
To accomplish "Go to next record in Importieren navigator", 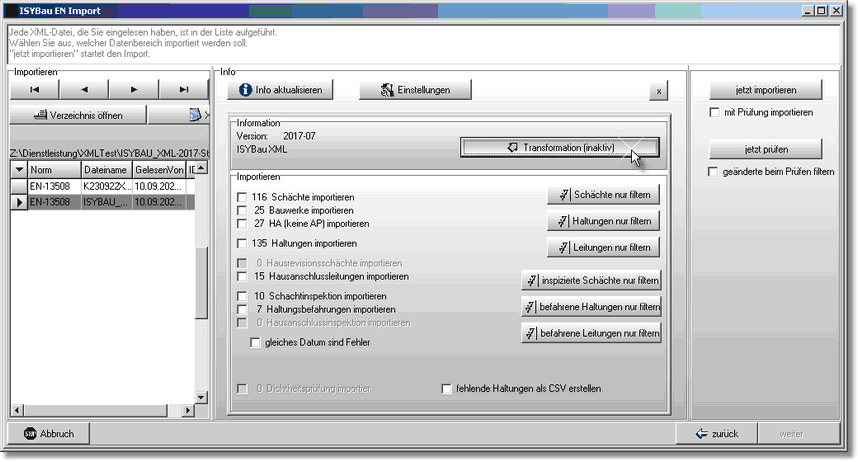I will (x=134, y=89).
